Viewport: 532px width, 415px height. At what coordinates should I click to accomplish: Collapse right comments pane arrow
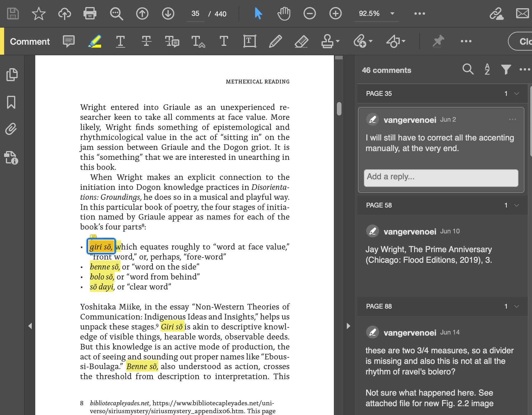(x=348, y=326)
